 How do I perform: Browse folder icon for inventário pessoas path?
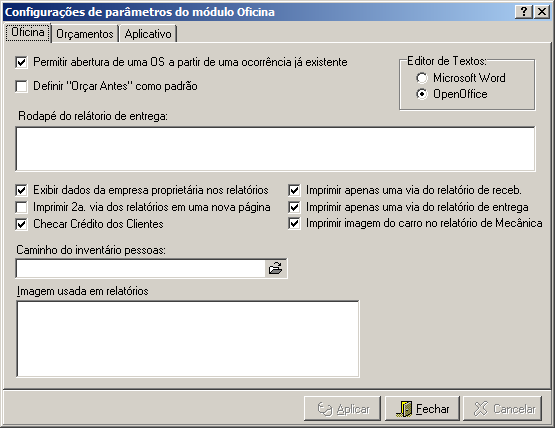[275, 268]
